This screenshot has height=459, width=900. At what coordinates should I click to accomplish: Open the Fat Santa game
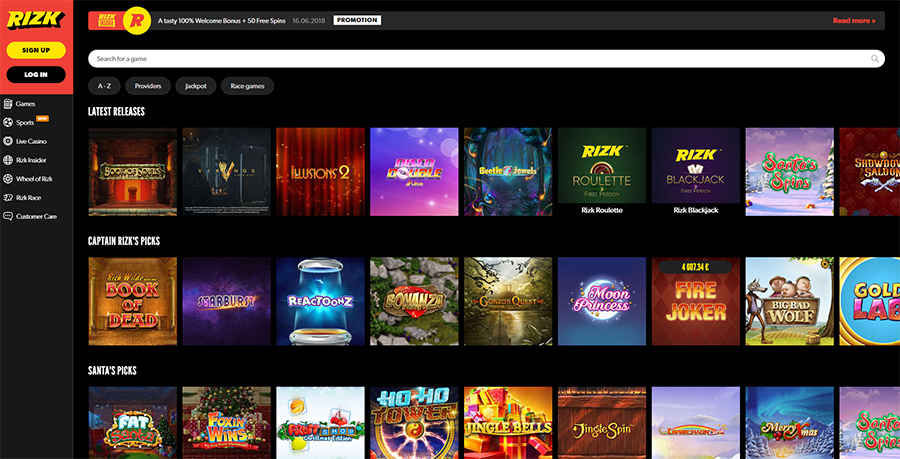[133, 423]
